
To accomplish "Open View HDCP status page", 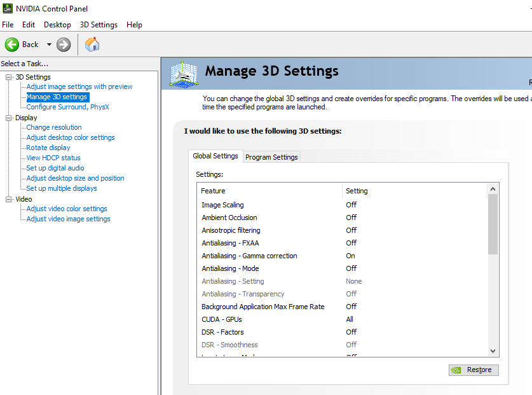I will pyautogui.click(x=53, y=158).
